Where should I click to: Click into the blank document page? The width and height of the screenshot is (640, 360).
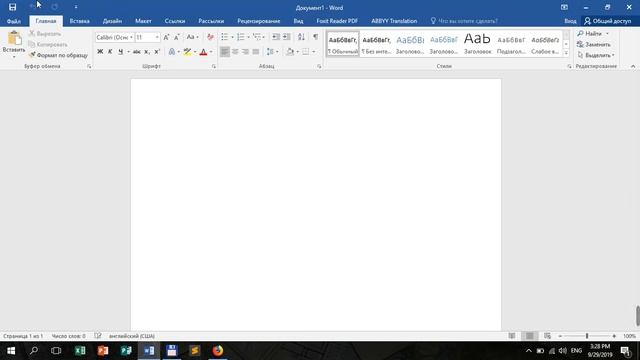(x=316, y=205)
